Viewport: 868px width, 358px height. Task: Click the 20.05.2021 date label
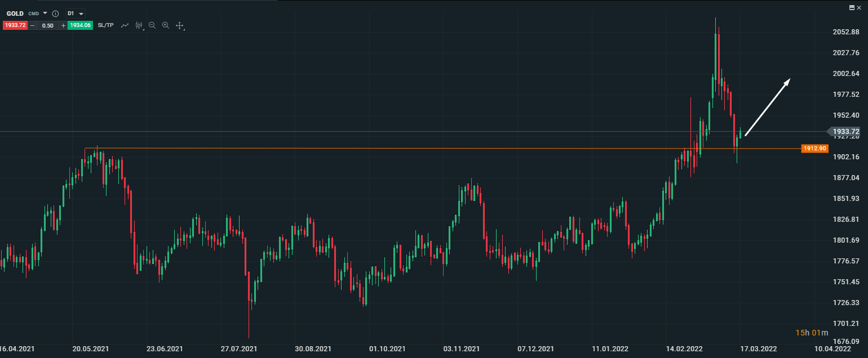91,349
